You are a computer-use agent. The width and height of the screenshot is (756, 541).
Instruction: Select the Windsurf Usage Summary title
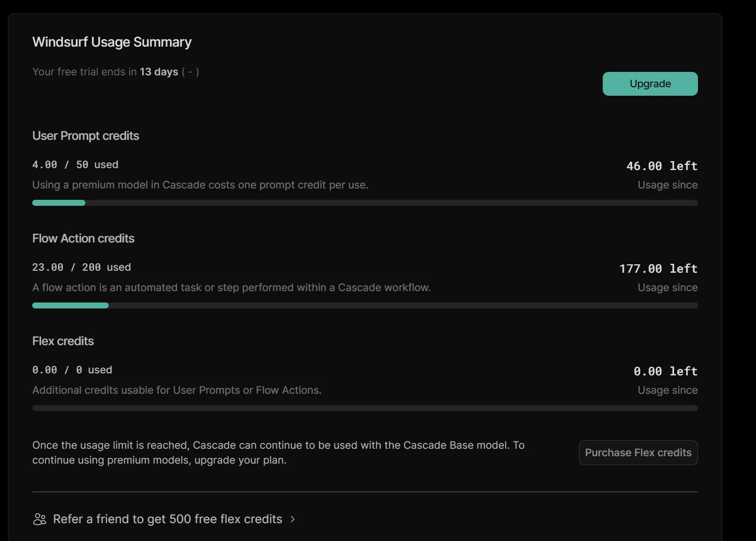(112, 42)
